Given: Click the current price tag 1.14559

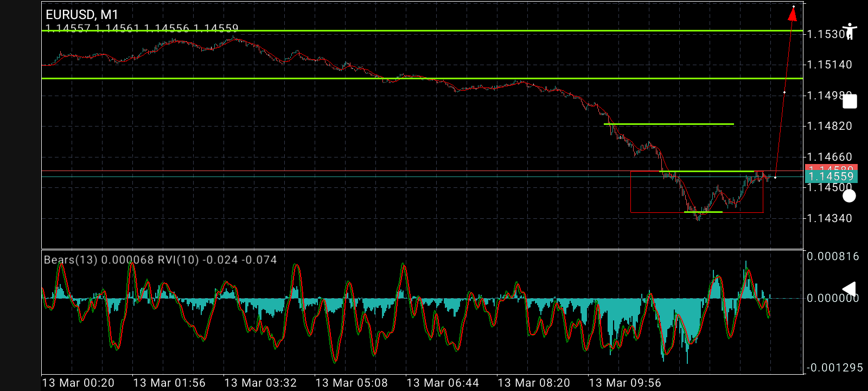Looking at the screenshot, I should [831, 176].
